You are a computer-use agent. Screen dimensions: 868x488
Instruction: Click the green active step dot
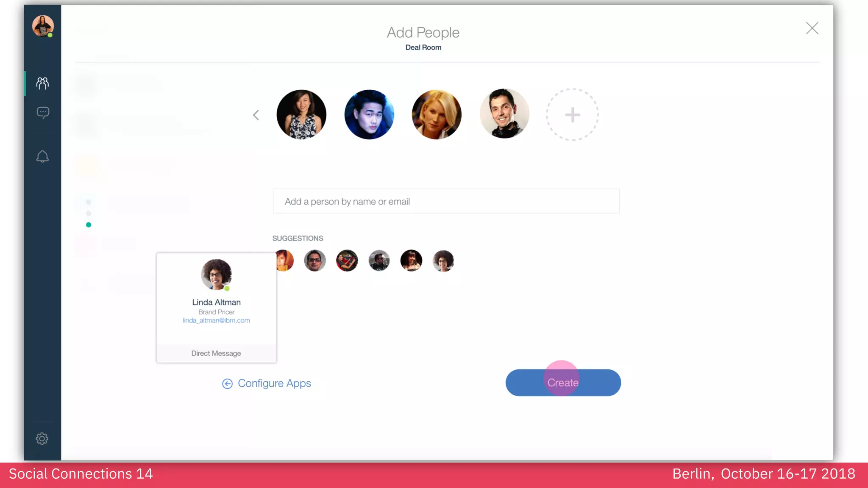pyautogui.click(x=89, y=225)
